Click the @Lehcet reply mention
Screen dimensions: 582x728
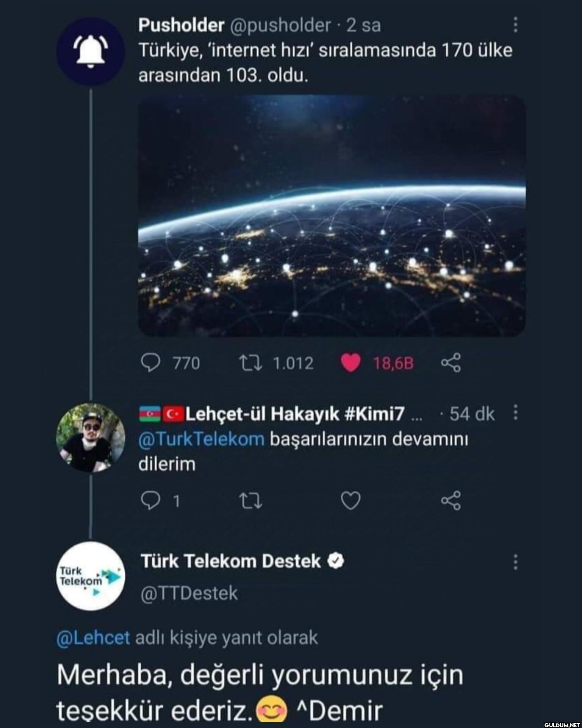(93, 638)
